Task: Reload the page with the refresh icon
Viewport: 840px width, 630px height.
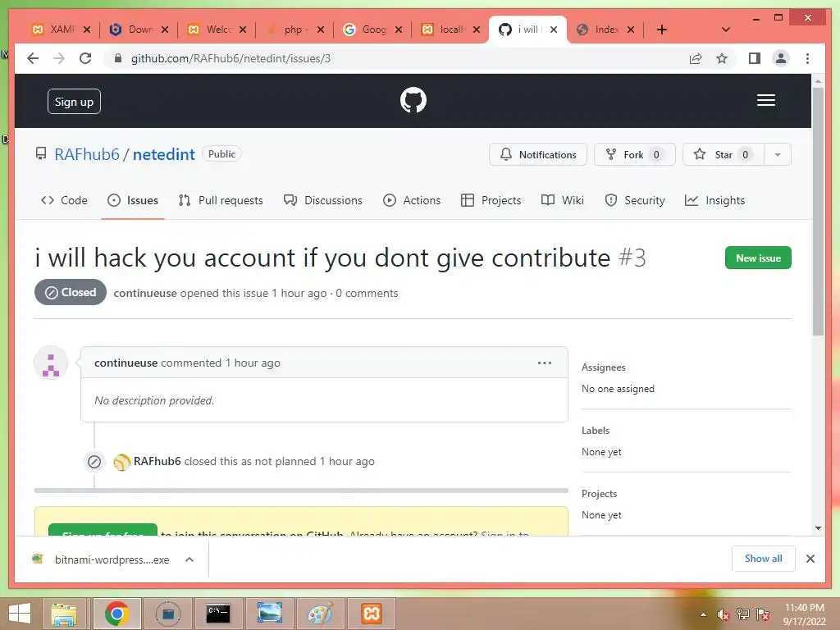Action: 85,58
